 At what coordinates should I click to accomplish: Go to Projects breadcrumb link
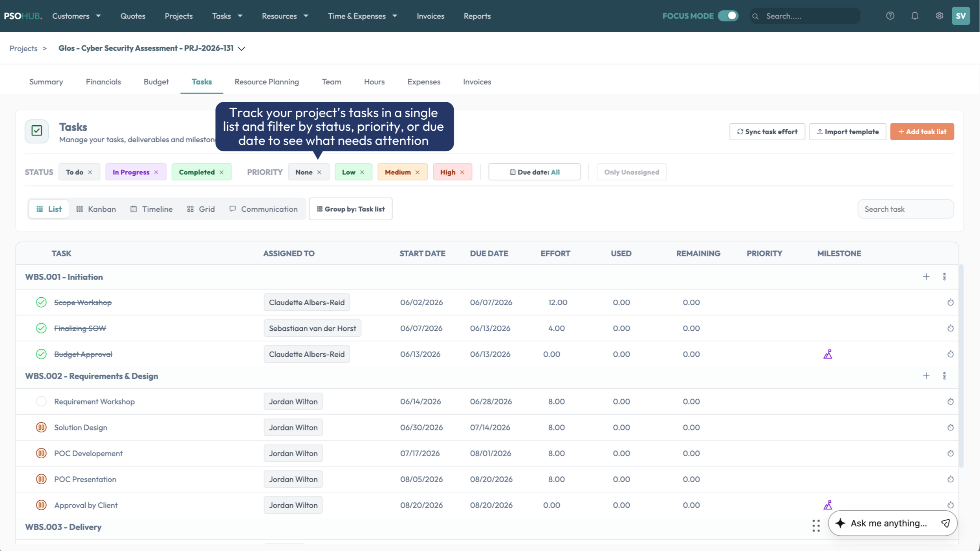click(x=23, y=48)
